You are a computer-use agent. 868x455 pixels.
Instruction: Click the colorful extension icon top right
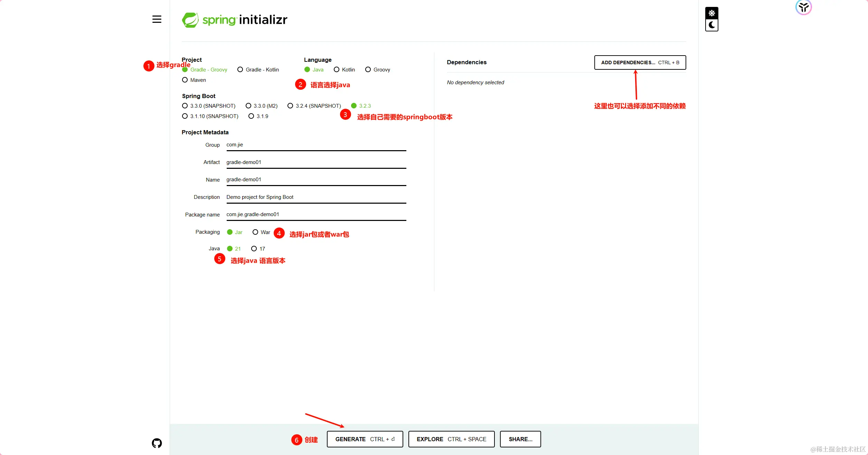pyautogui.click(x=803, y=7)
